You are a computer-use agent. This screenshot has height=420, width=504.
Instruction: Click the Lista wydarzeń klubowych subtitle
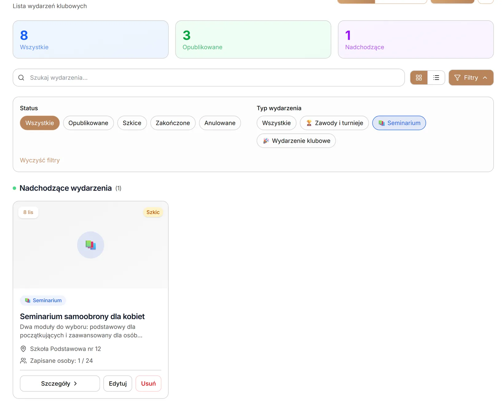pyautogui.click(x=50, y=6)
